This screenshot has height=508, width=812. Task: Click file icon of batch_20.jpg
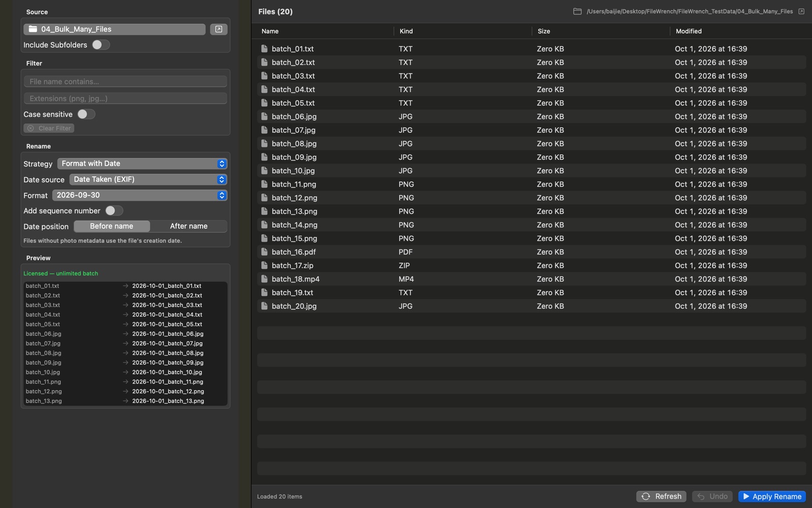tap(264, 306)
